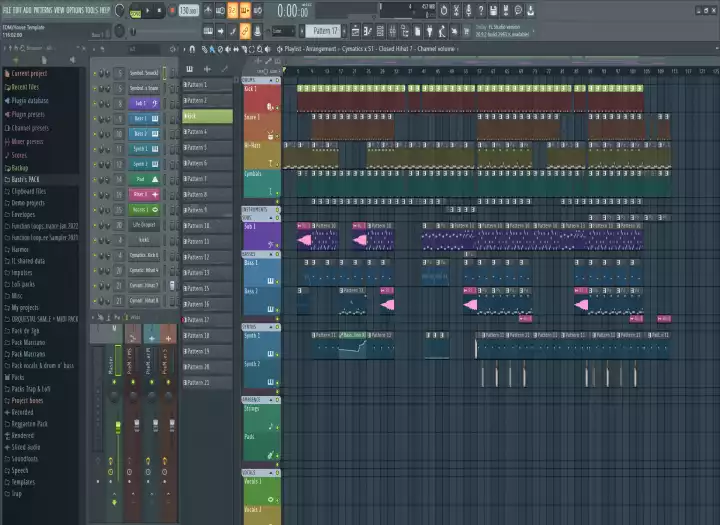Click the floppy disk save icon

pos(493,10)
